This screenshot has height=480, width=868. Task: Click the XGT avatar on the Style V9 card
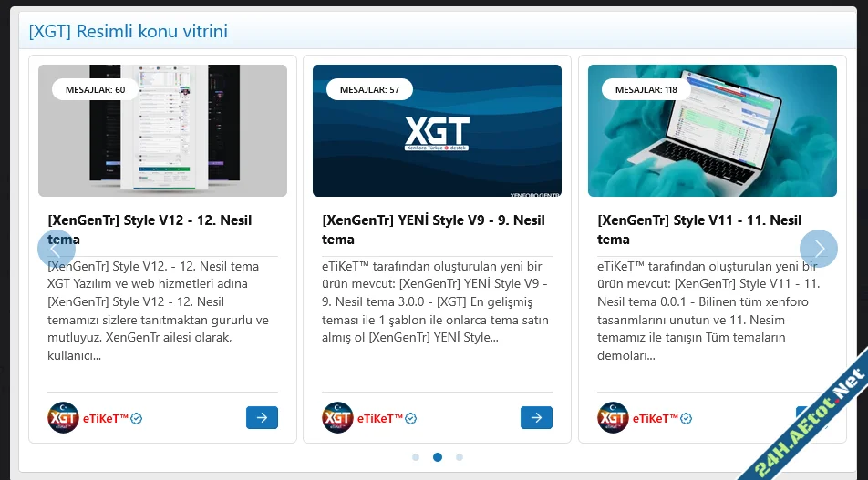[337, 417]
